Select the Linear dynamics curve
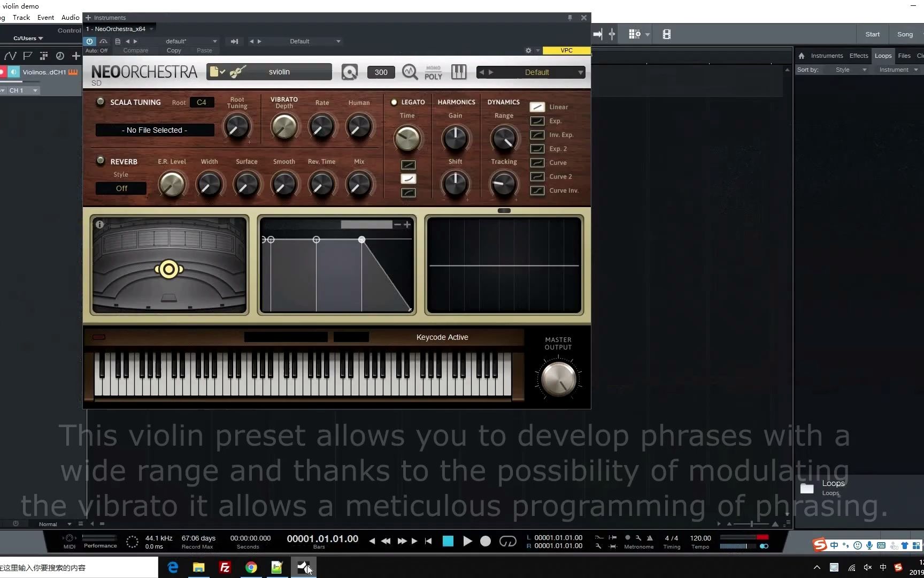 click(537, 107)
